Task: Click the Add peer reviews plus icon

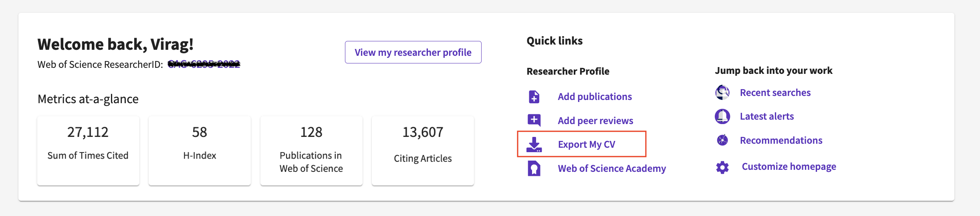Action: (534, 120)
